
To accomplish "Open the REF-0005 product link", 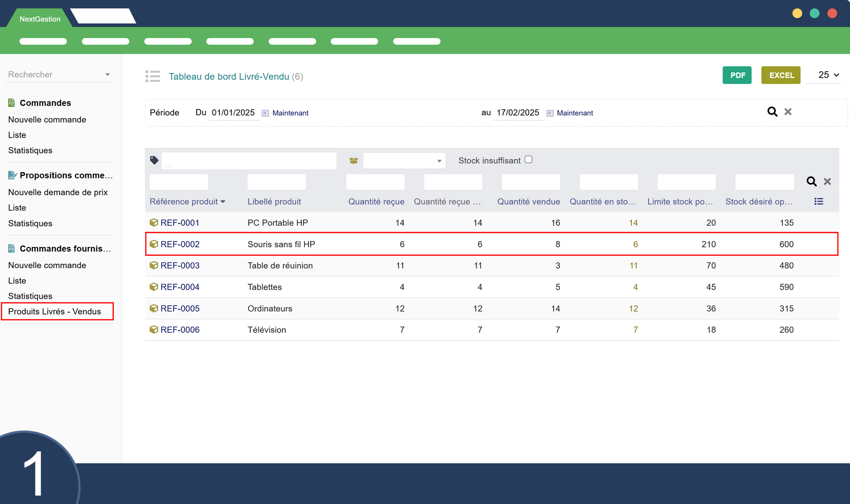I will 180,308.
